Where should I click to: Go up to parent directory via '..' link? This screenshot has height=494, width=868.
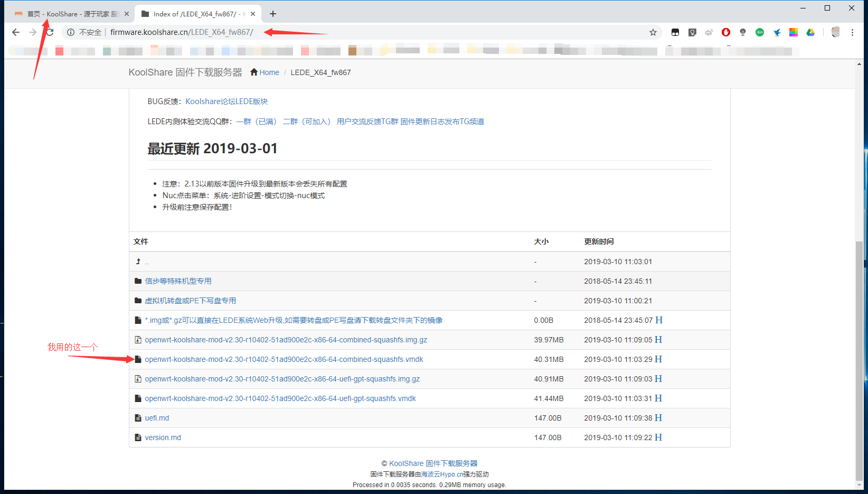tap(147, 262)
